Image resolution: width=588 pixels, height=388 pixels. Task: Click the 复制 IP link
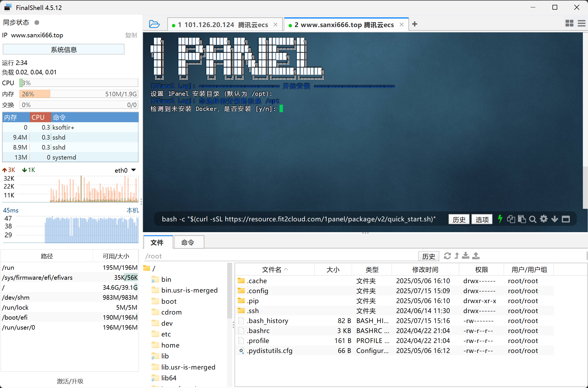point(131,35)
